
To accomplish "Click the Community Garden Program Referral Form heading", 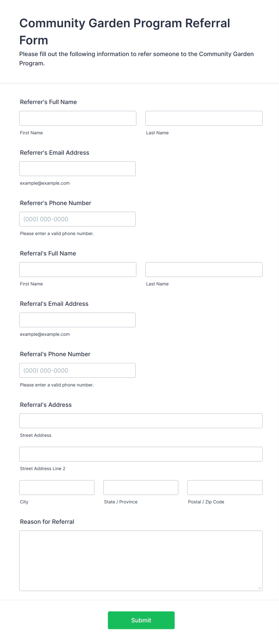I will pos(124,31).
